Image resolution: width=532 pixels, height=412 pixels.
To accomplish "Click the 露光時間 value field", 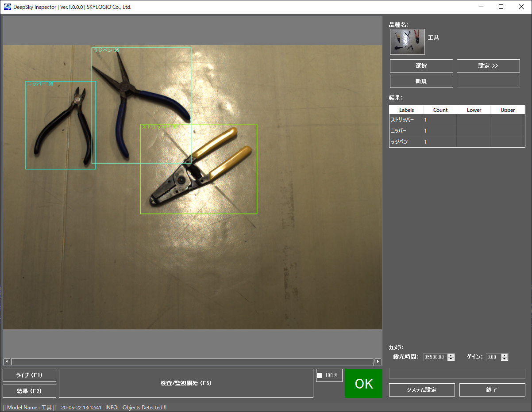I will click(x=435, y=357).
